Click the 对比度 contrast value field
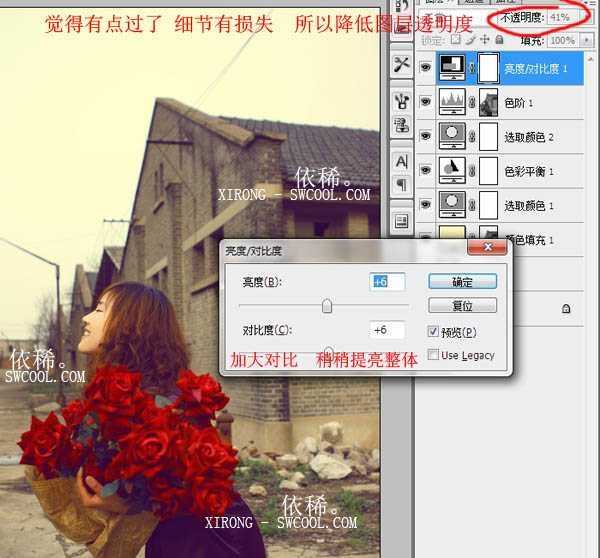The width and height of the screenshot is (600, 558). pos(387,330)
